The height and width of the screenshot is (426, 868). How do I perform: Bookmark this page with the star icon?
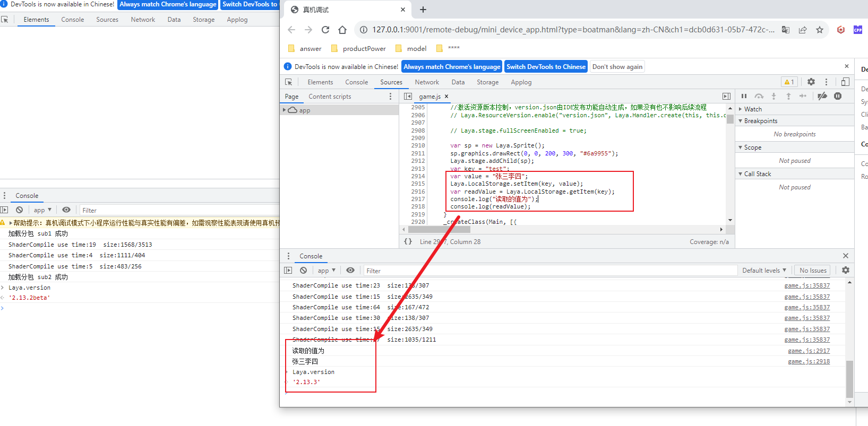pos(820,30)
